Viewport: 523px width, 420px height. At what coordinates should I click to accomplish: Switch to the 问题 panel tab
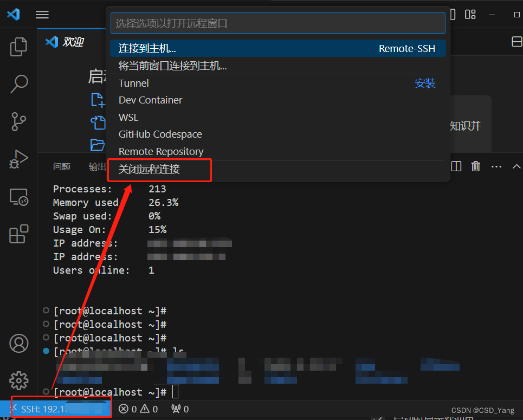62,166
